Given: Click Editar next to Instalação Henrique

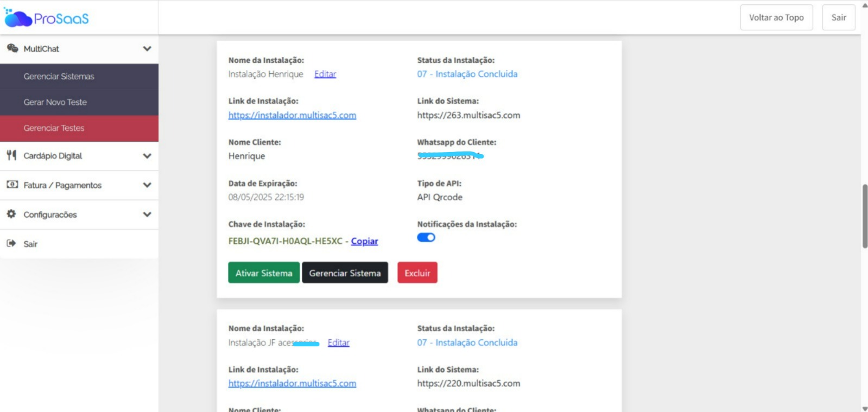Looking at the screenshot, I should coord(325,74).
